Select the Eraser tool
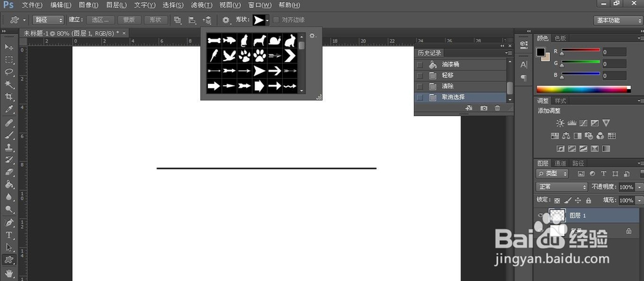Viewport: 644px width, 281px height. click(8, 172)
